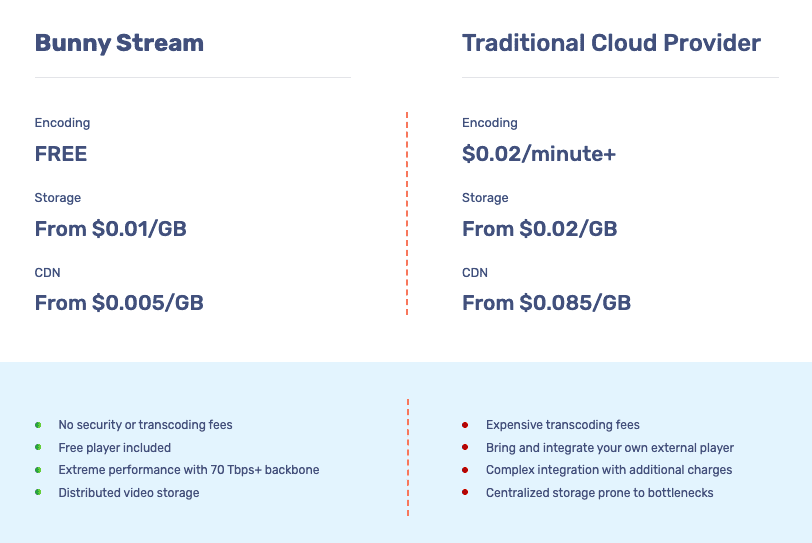Click the "Bunny Stream" heading
This screenshot has width=812, height=543.
[x=119, y=43]
